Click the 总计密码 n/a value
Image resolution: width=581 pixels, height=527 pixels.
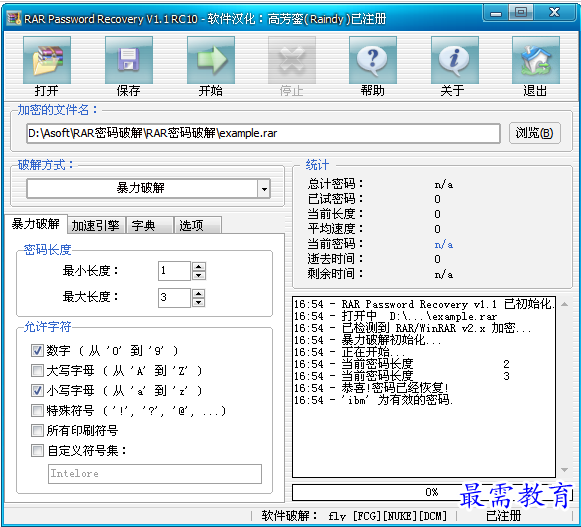pyautogui.click(x=444, y=185)
